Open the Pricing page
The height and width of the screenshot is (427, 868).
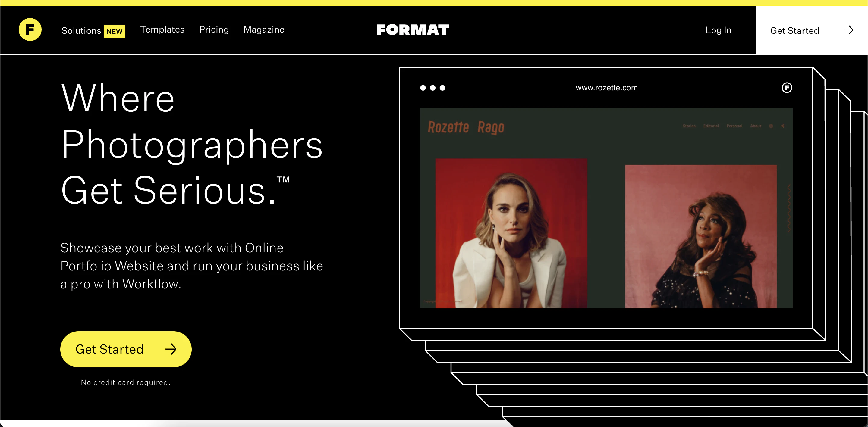pos(214,30)
